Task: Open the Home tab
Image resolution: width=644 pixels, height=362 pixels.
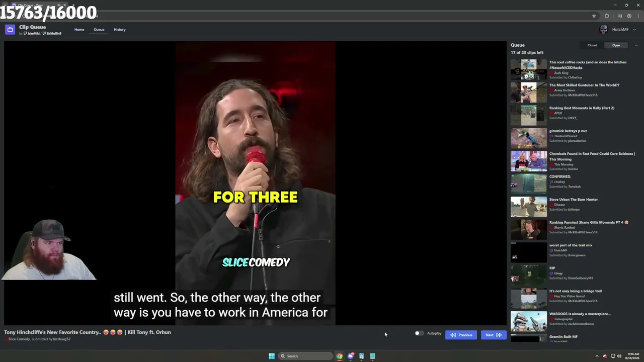Action: [79, 30]
